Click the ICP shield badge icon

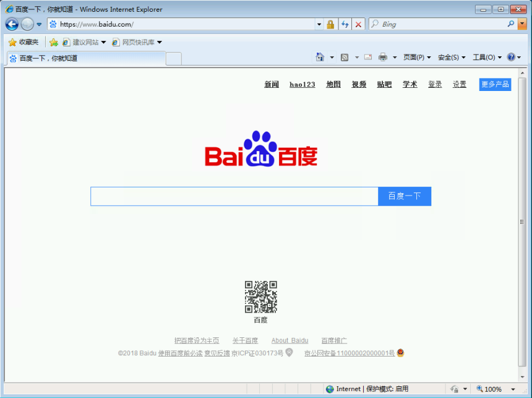(289, 352)
